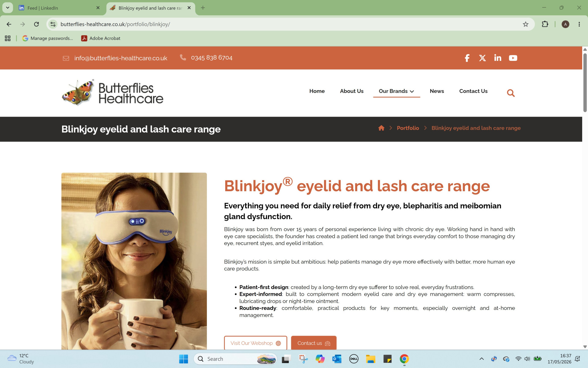Show hidden system tray icons chevron
The image size is (588, 368).
click(482, 359)
